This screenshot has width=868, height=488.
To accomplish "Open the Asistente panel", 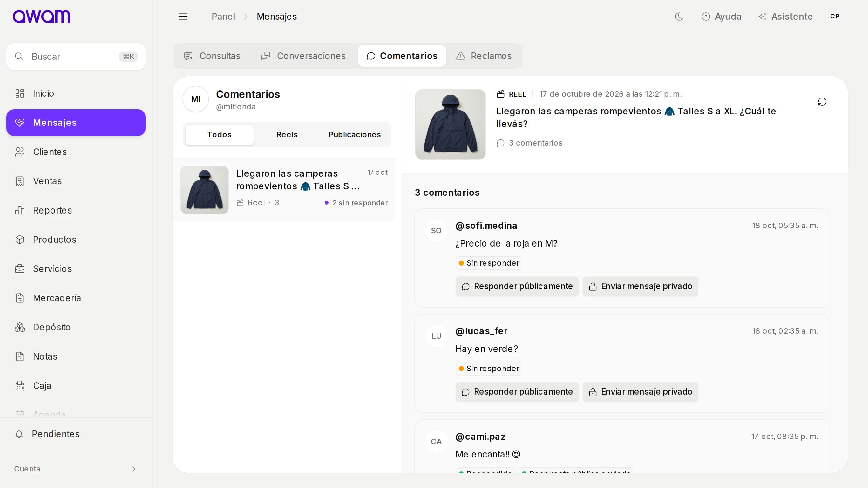I will click(x=785, y=17).
